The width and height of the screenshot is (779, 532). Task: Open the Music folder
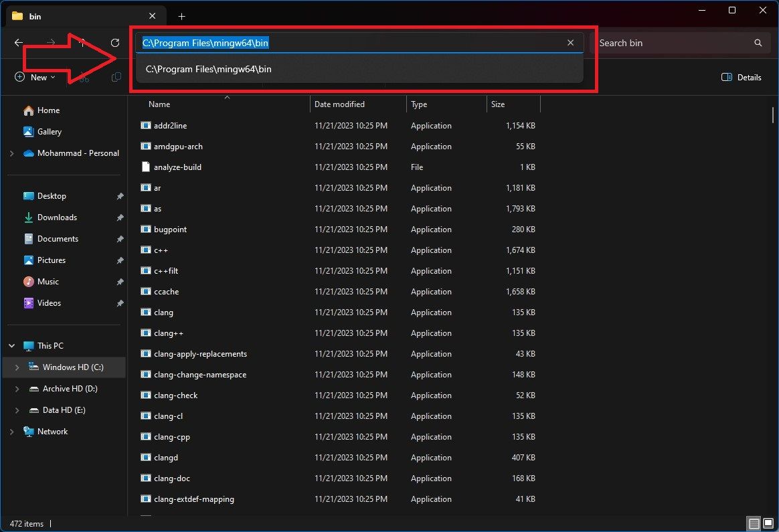coord(41,281)
